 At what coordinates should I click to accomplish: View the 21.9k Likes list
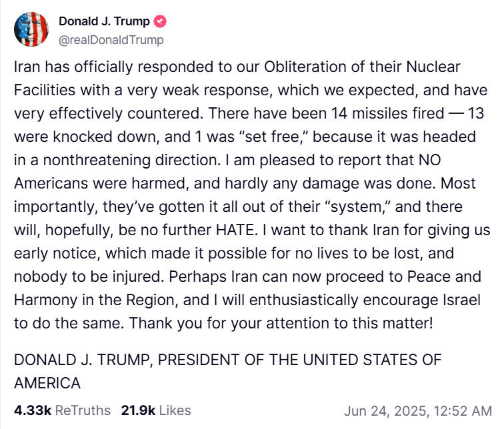click(x=156, y=410)
